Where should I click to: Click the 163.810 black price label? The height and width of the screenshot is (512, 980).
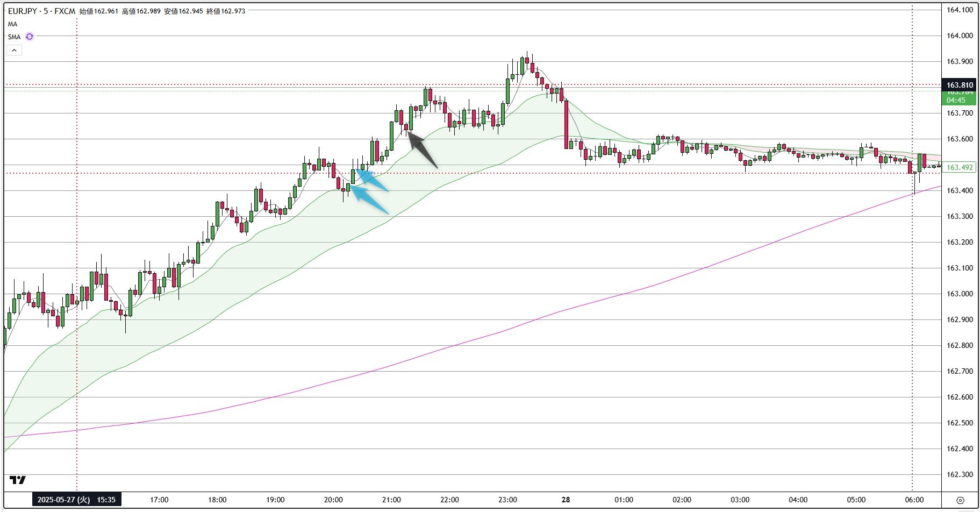pos(960,85)
